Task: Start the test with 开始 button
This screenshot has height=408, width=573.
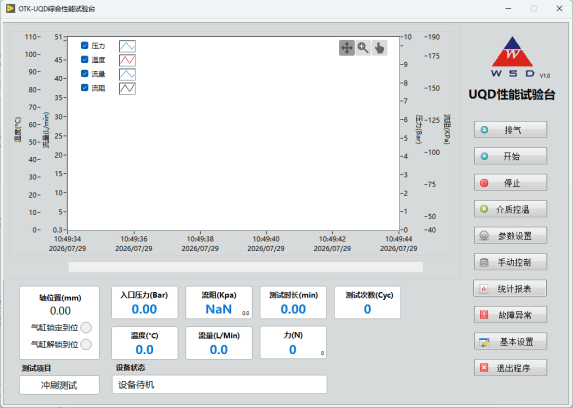Action: pos(511,156)
